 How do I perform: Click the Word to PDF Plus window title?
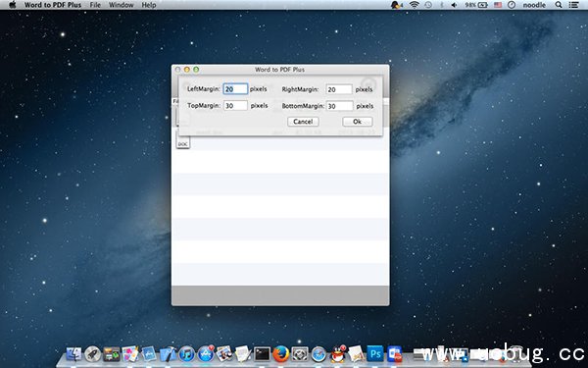coord(279,70)
